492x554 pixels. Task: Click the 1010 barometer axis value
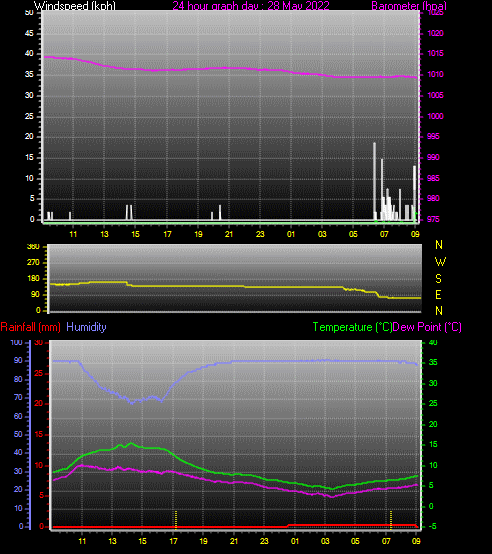[x=435, y=75]
